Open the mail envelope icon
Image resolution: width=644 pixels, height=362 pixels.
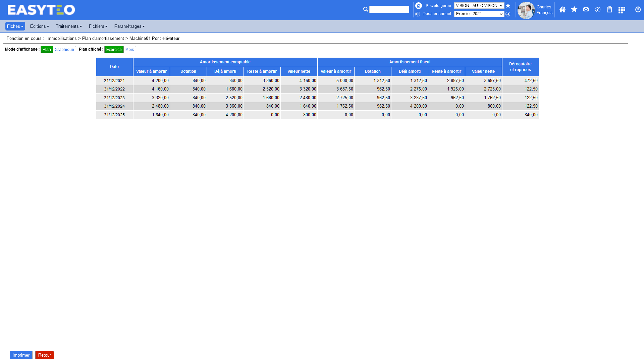click(x=586, y=10)
